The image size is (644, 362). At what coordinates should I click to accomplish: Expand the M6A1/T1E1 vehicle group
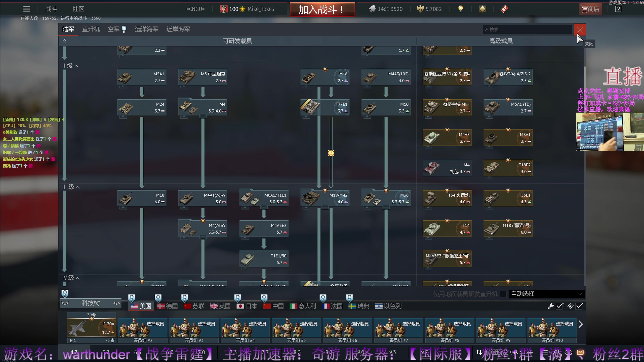pos(264,207)
